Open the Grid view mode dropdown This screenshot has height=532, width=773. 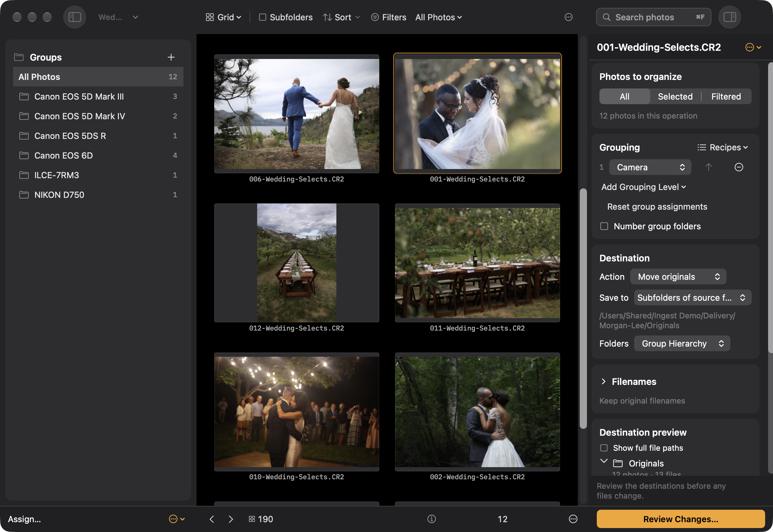pyautogui.click(x=224, y=17)
